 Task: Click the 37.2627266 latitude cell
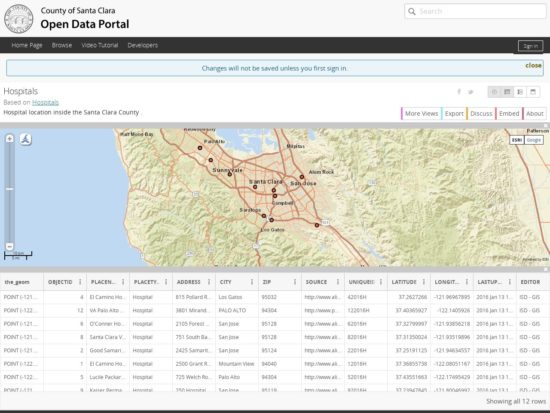(x=409, y=297)
